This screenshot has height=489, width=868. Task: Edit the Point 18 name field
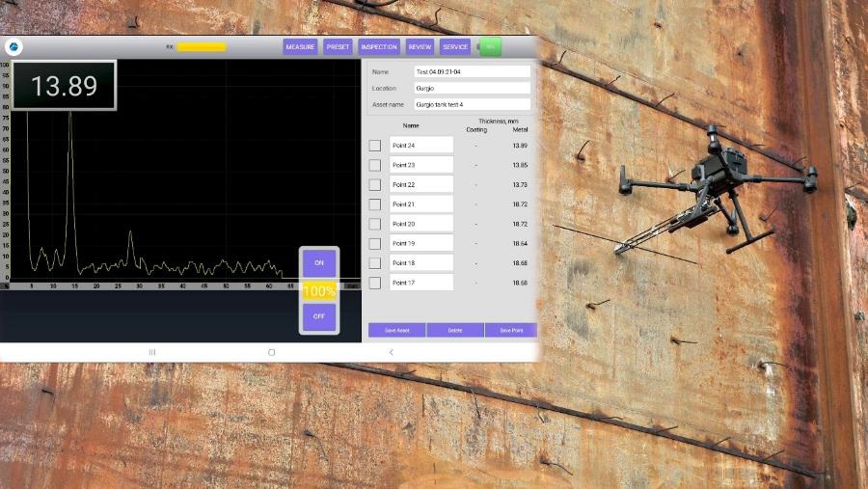[421, 263]
